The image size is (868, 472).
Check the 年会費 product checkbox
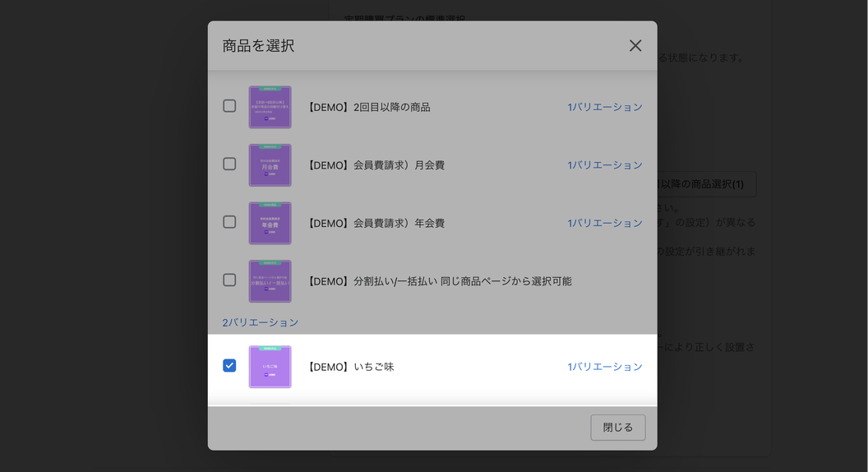coord(229,222)
